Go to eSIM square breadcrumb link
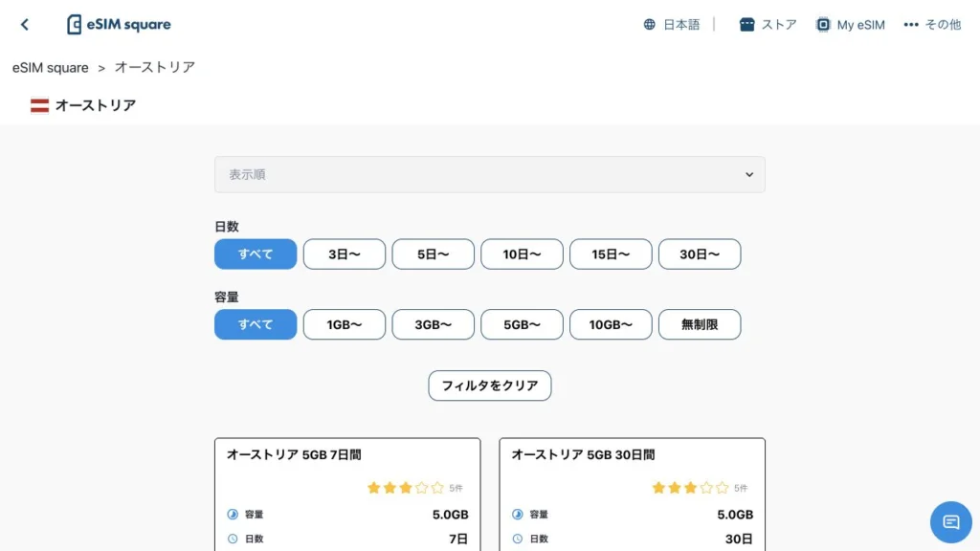Image resolution: width=980 pixels, height=551 pixels. point(51,68)
